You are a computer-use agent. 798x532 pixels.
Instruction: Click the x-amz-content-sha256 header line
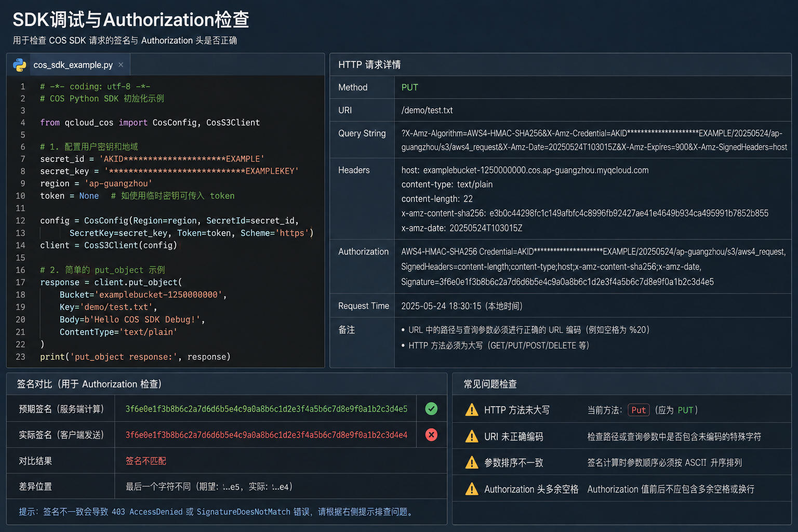(584, 213)
